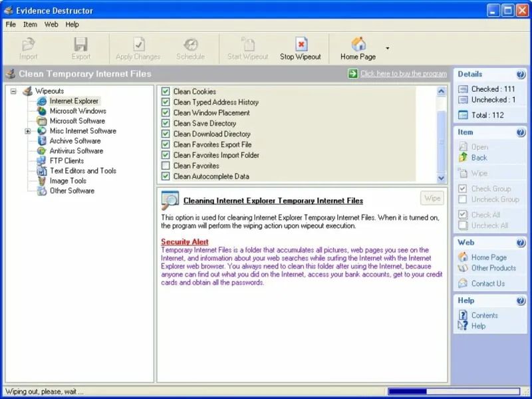Click Check Group in Item panel

[491, 189]
